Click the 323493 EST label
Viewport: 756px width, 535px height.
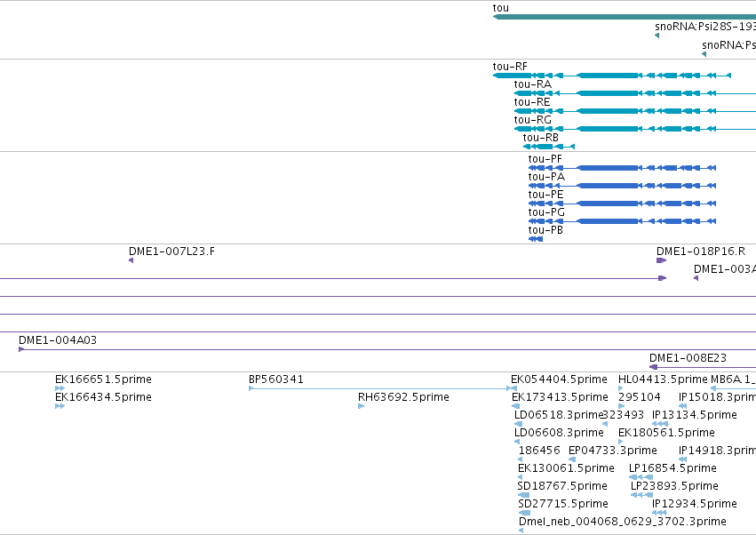624,415
